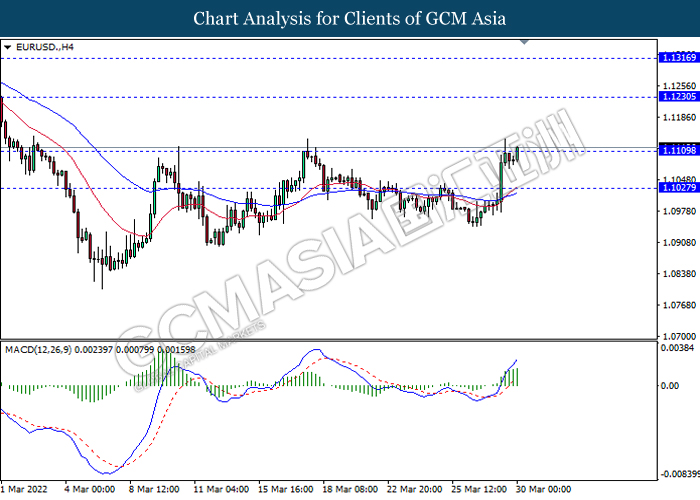
Task: Select the 1.11098 price level label
Action: (x=679, y=150)
